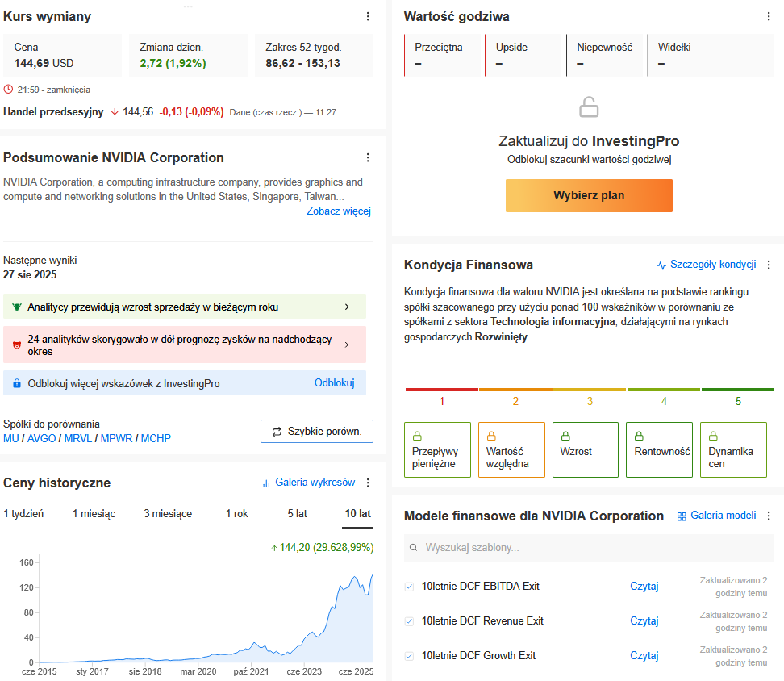Click Czytaj for 10letnie DCF Revenue Exit
The width and height of the screenshot is (784, 681).
(x=644, y=621)
